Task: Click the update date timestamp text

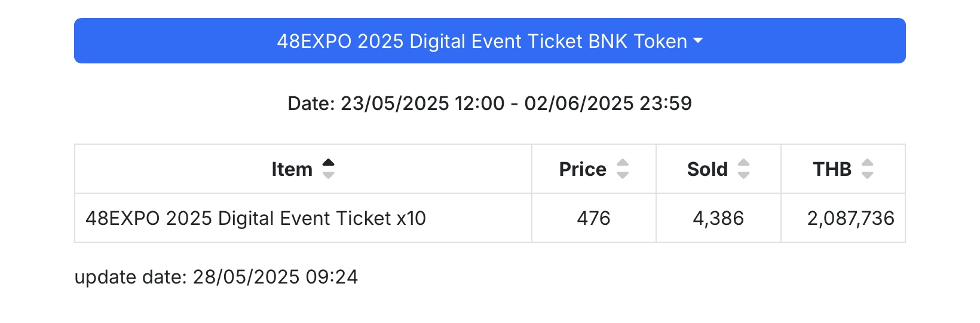Action: tap(216, 277)
